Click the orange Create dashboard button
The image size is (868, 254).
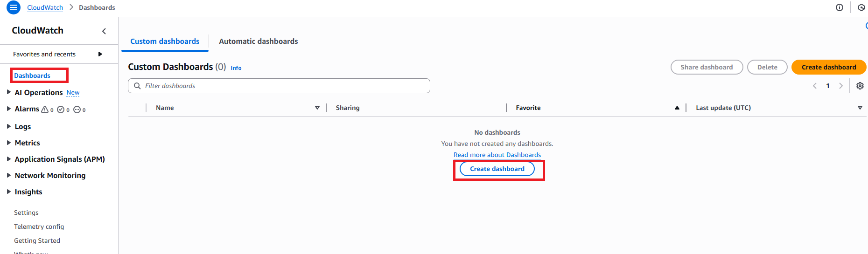click(x=829, y=67)
